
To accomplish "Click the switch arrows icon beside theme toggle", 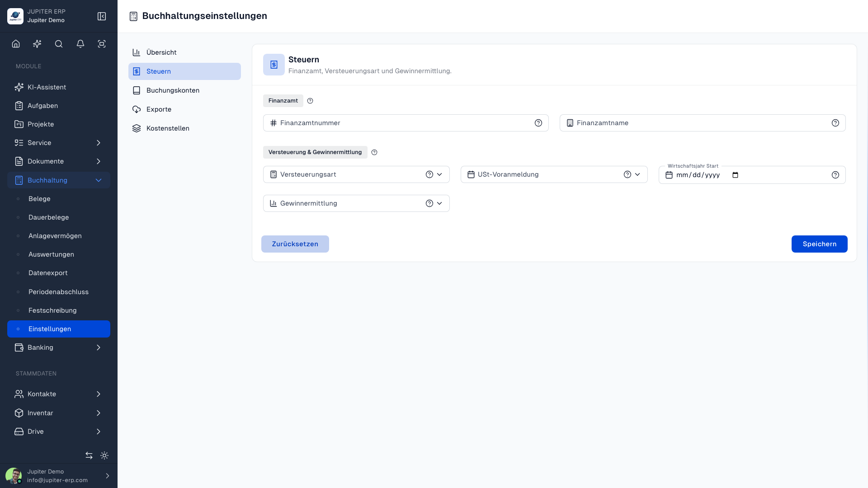I will click(89, 455).
